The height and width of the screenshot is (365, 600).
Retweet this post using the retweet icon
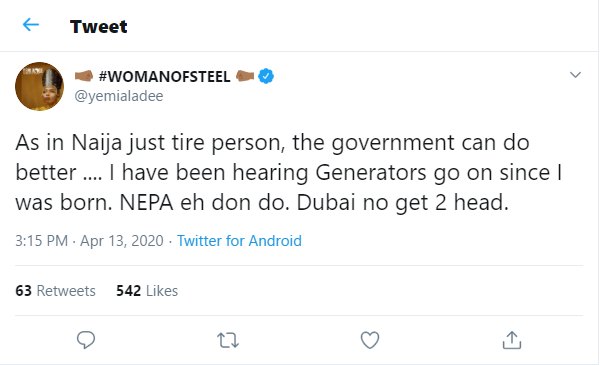point(228,340)
